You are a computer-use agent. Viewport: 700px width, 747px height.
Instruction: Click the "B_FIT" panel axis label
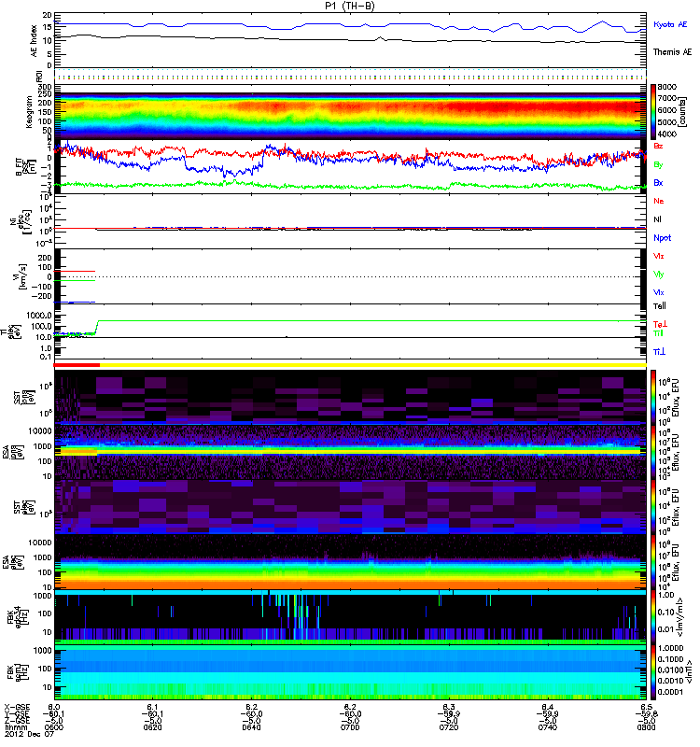tap(20, 167)
